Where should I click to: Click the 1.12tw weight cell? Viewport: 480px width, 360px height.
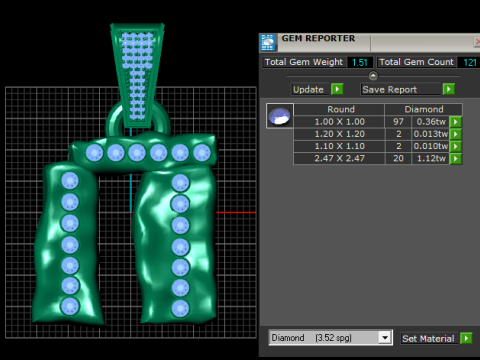[431, 159]
